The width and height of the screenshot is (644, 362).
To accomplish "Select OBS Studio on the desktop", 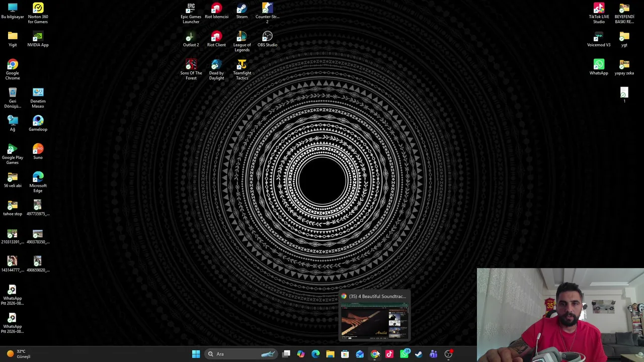I will (x=267, y=39).
